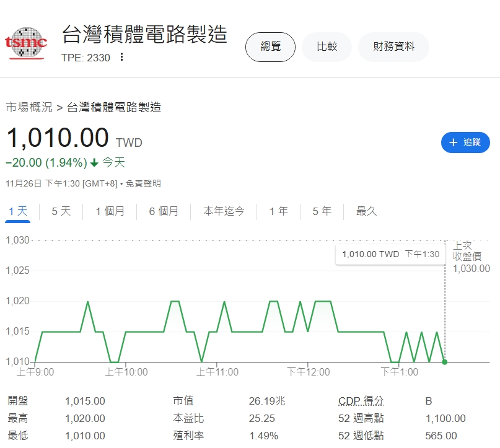Click the 1,010.00 current price
The height and width of the screenshot is (448, 500).
(58, 138)
